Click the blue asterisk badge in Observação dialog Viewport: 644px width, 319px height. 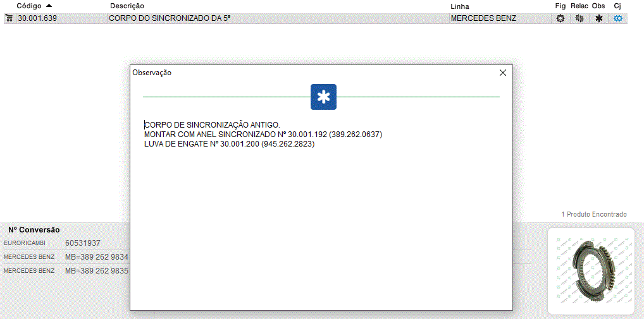(323, 97)
